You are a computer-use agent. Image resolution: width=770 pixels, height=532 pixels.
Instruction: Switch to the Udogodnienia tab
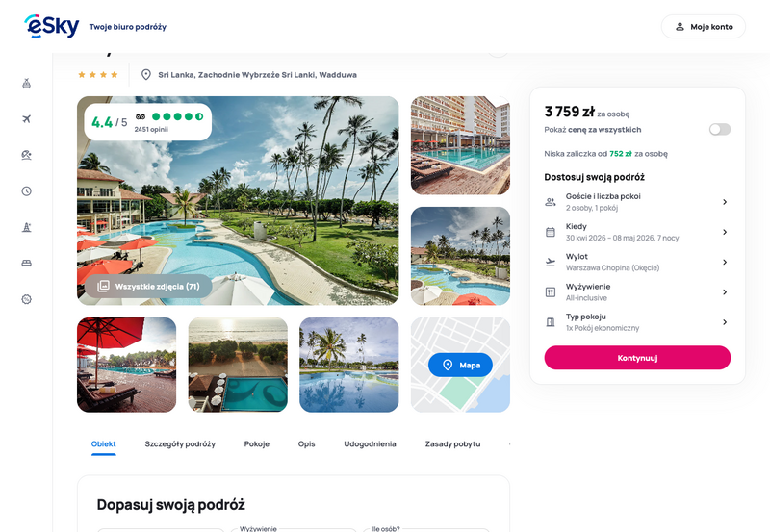[370, 443]
